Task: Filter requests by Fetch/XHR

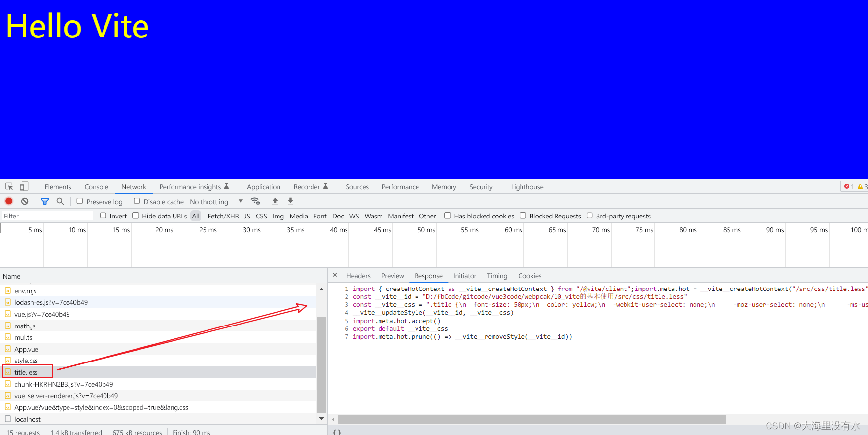Action: (223, 216)
